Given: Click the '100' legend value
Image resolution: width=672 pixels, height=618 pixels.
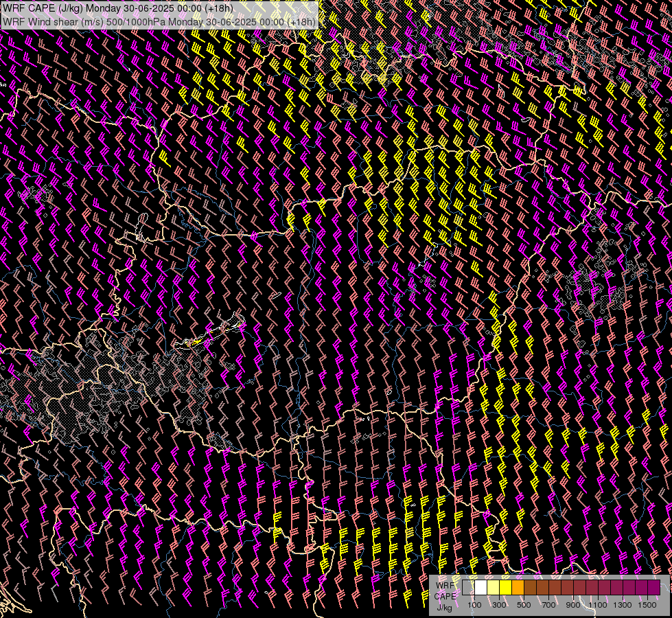Looking at the screenshot, I should click(x=474, y=605).
